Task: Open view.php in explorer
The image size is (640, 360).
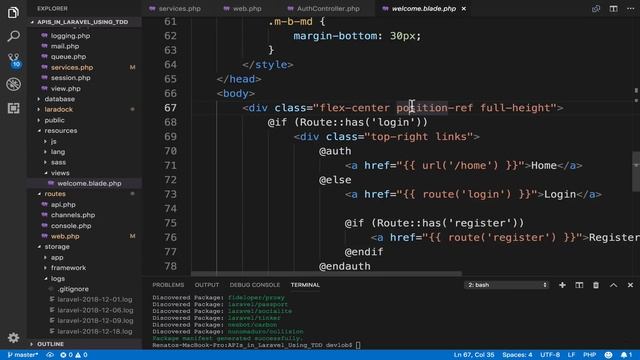Action: 66,89
